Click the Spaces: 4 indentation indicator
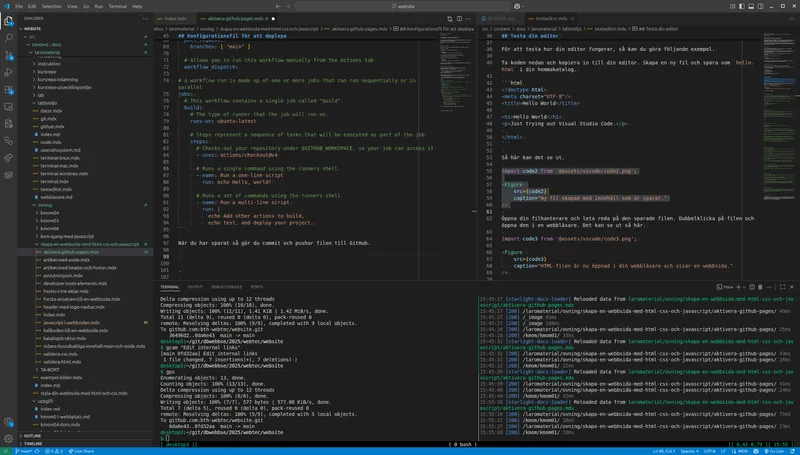800x455 pixels. click(689, 451)
